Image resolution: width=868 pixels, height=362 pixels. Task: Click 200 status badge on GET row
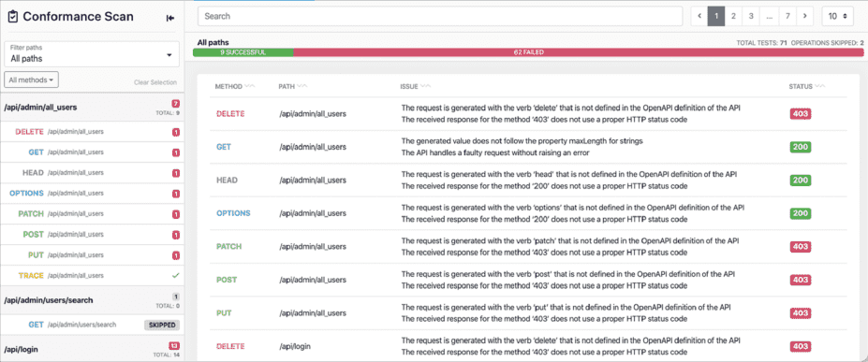(801, 147)
